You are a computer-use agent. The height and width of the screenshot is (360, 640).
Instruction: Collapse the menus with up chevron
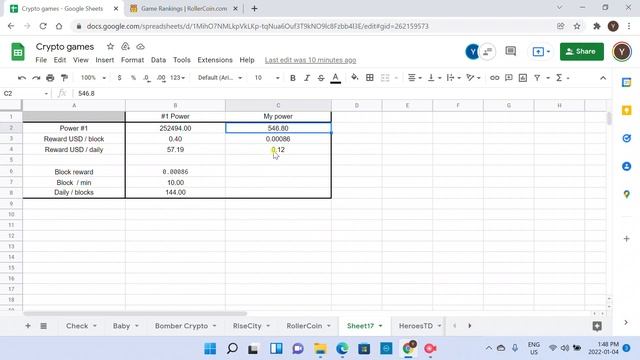tap(603, 78)
